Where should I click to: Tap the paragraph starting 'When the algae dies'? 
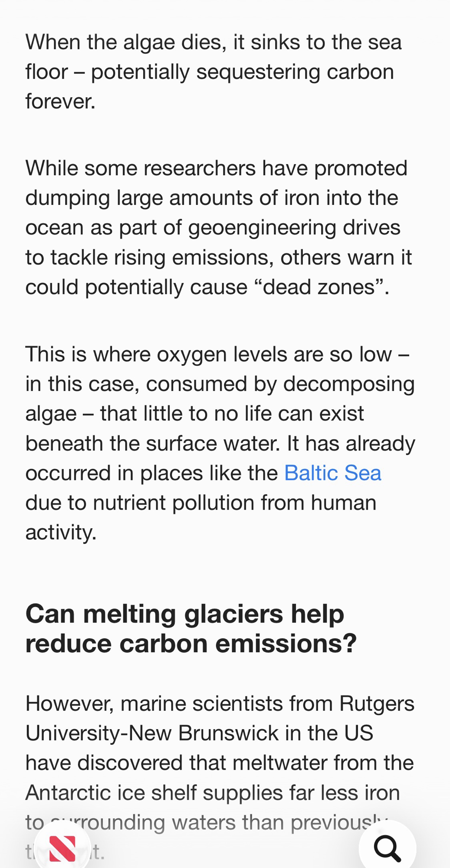click(x=214, y=72)
